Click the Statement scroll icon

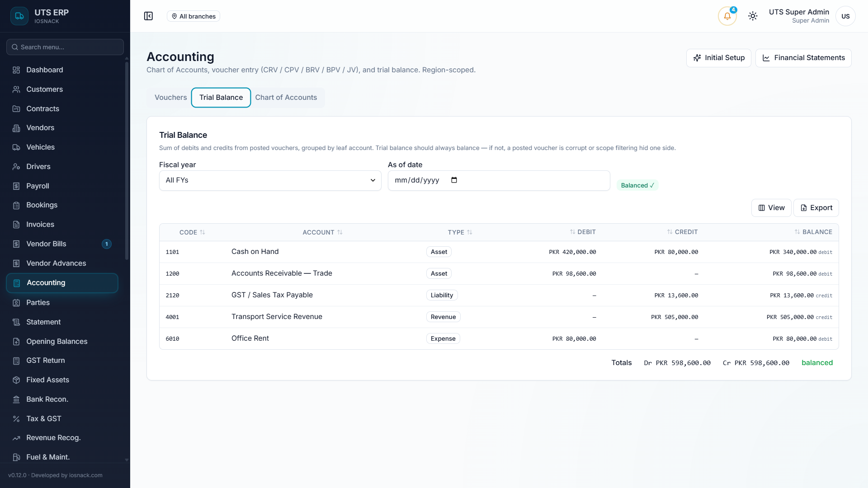(16, 322)
